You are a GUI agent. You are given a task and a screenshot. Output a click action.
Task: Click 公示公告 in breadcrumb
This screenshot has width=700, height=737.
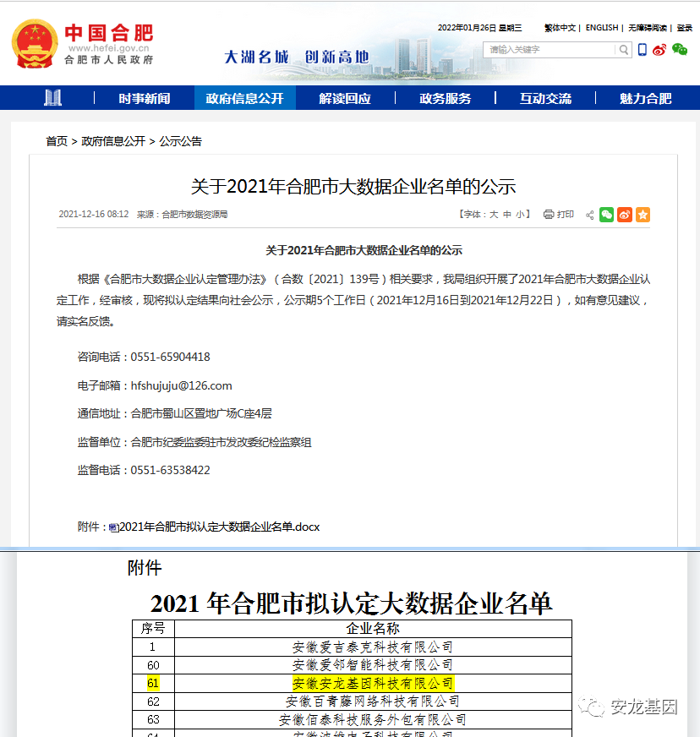pos(181,141)
